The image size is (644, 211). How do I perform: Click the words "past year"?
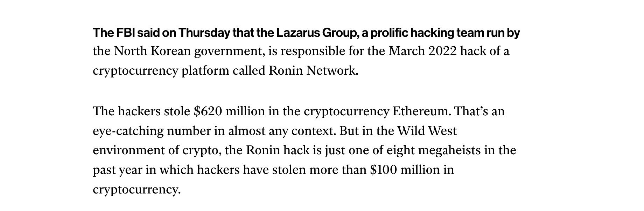click(117, 170)
